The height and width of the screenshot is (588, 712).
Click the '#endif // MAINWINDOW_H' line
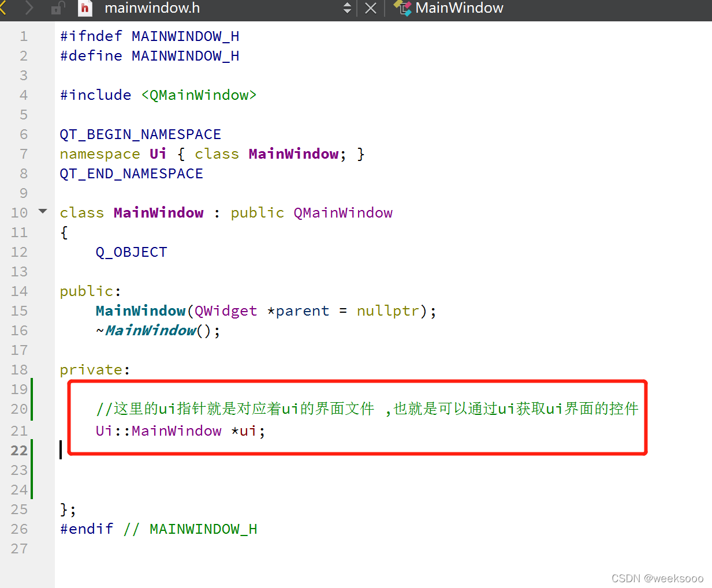(159, 529)
